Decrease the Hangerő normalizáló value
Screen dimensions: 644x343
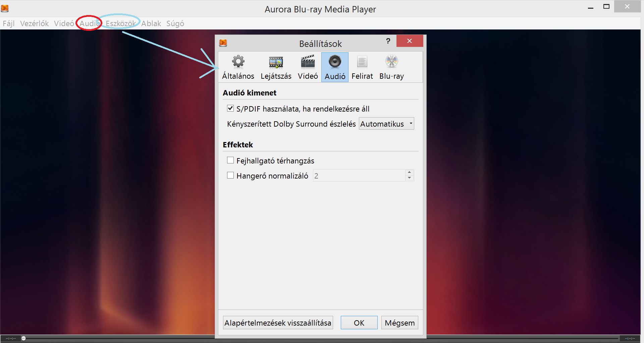coord(409,178)
